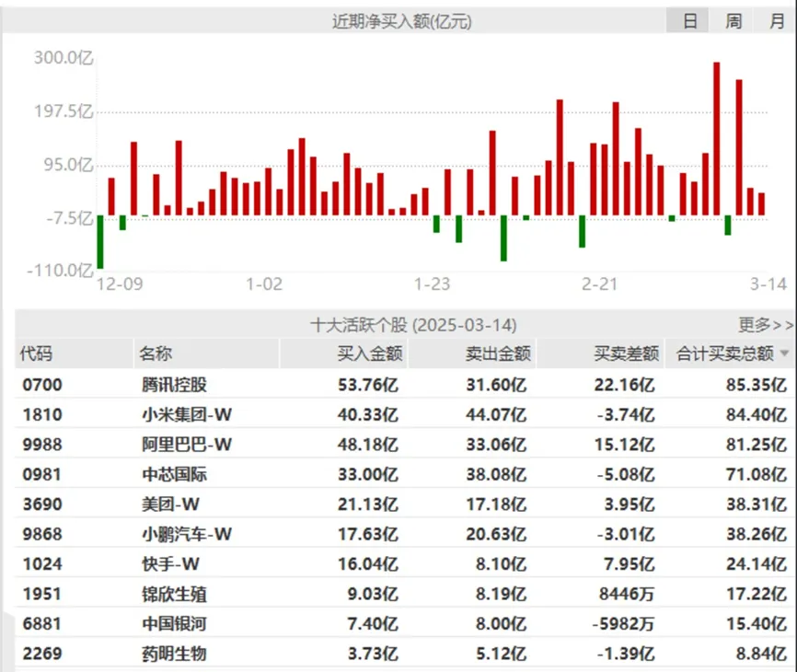The height and width of the screenshot is (672, 797).
Task: Click buy amount 53.76亿
Action: coord(368,385)
